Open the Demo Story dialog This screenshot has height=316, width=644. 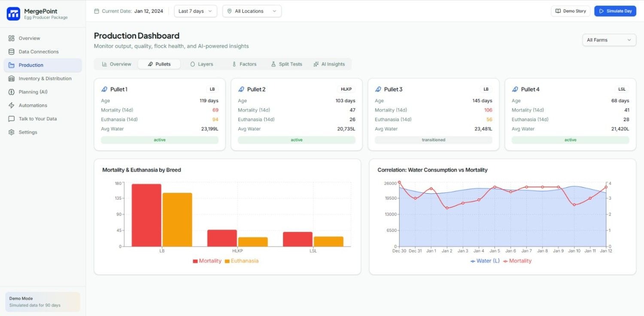570,11
